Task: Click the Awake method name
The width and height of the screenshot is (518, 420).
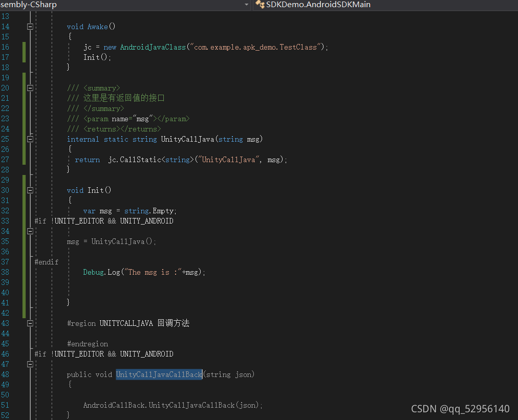Action: pos(97,27)
